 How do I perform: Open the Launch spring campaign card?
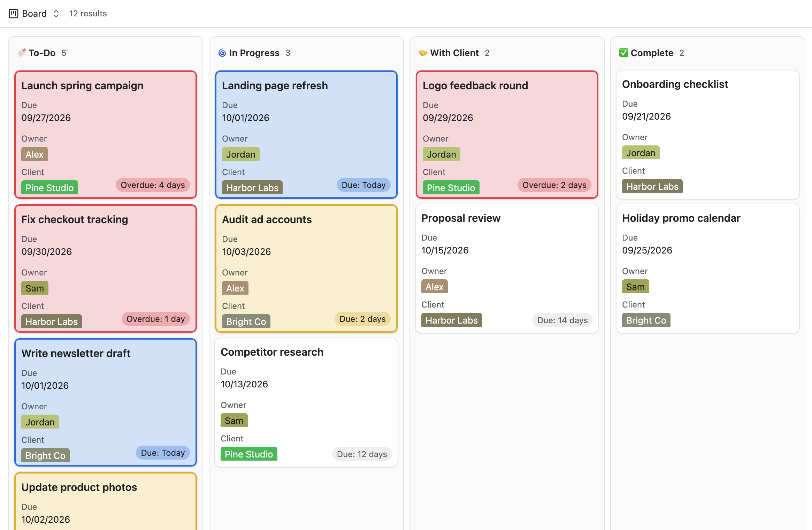(x=106, y=135)
